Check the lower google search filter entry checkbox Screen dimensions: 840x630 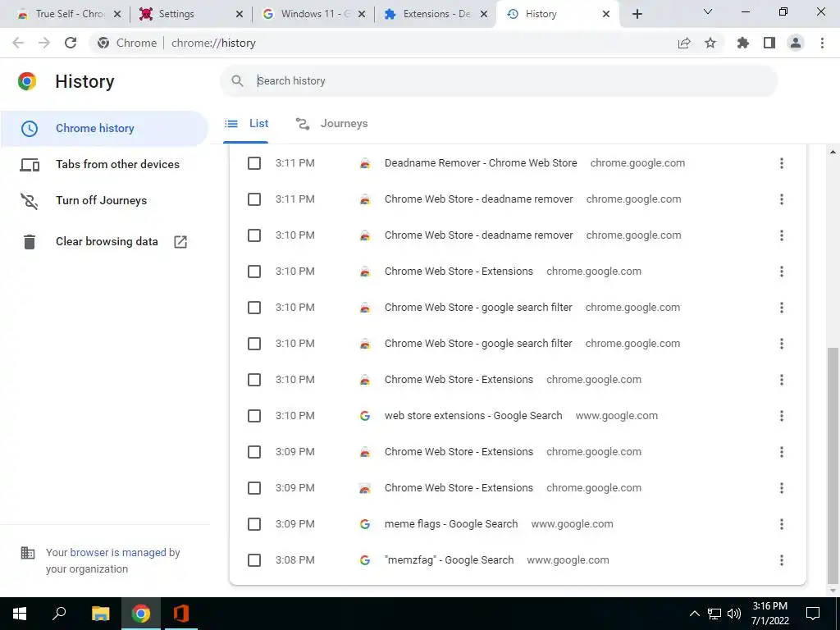point(254,344)
